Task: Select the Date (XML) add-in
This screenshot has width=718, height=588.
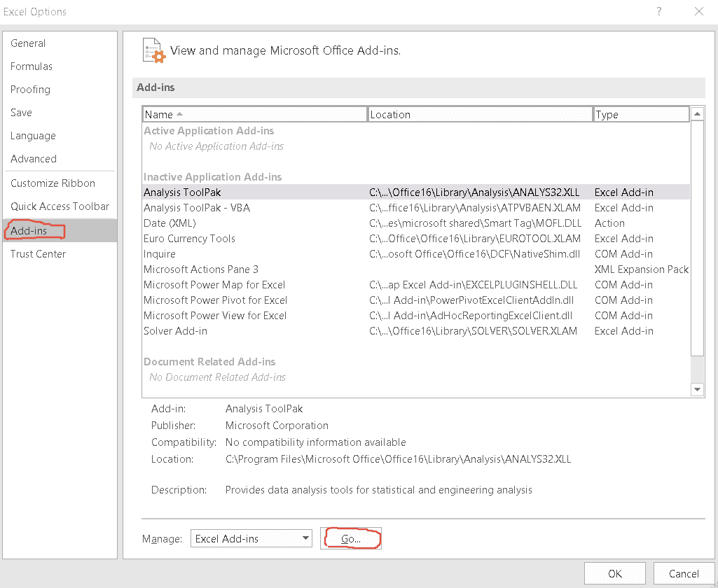Action: [x=416, y=223]
